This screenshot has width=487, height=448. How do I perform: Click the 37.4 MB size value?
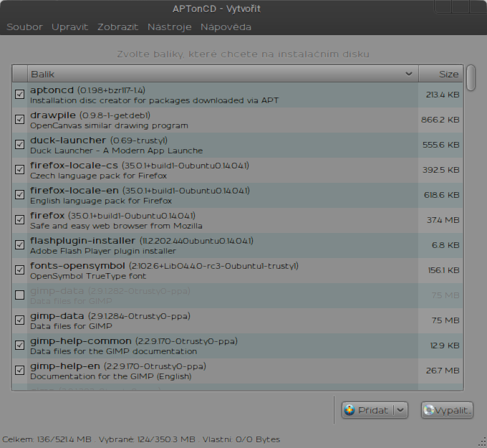(443, 220)
